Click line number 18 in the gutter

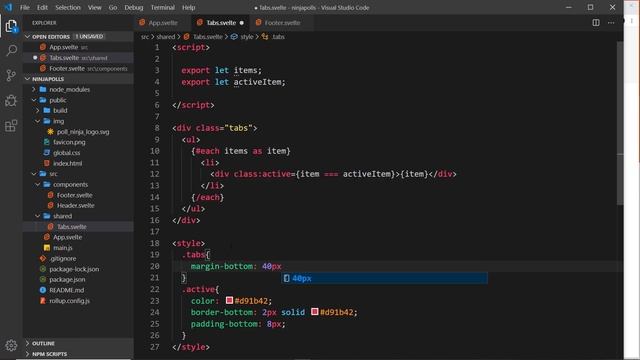pyautogui.click(x=155, y=243)
